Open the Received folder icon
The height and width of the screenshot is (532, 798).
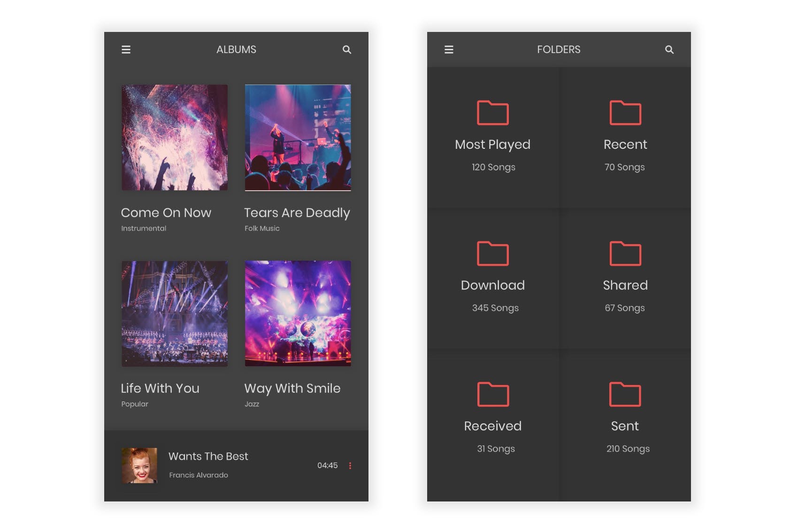(492, 394)
